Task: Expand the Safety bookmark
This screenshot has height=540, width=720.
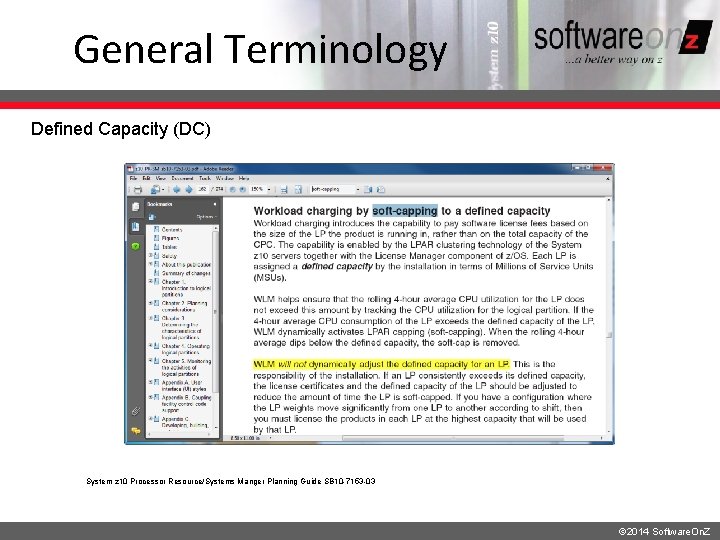Action: pos(150,255)
